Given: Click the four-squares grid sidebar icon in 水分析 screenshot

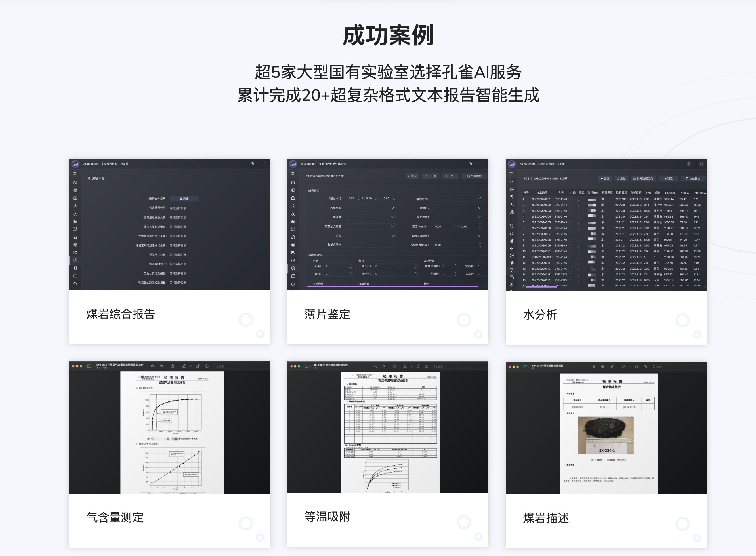Looking at the screenshot, I should 512,248.
